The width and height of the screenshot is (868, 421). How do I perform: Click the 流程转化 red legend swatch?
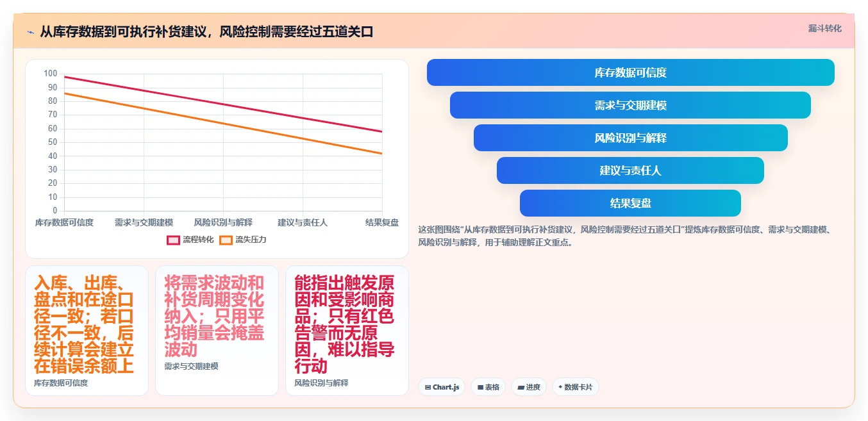173,240
